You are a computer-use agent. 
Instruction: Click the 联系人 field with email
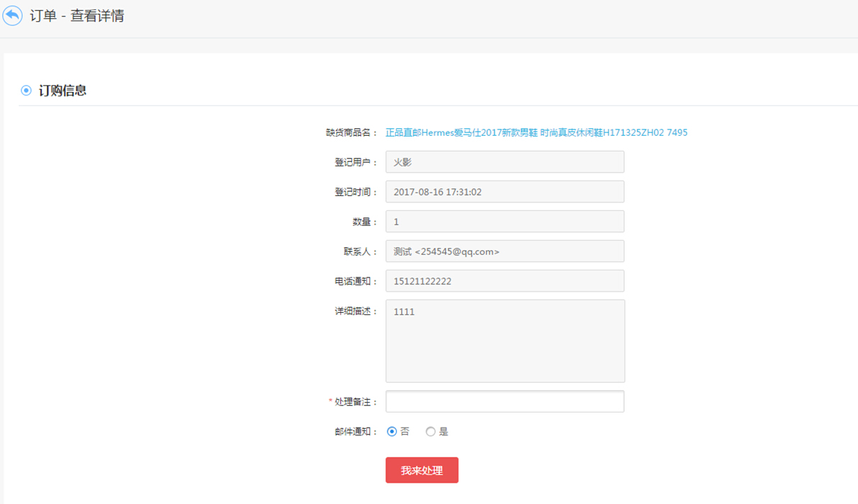tap(504, 251)
